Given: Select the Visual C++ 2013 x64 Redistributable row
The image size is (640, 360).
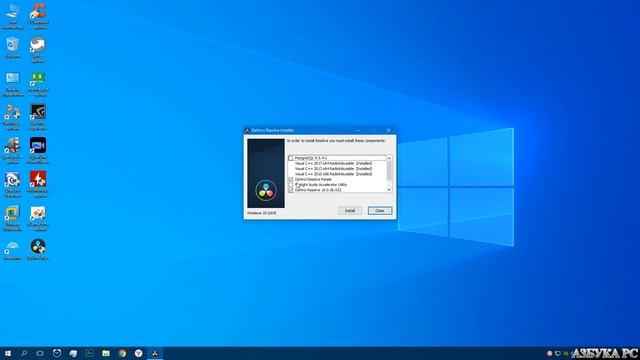Looking at the screenshot, I should (x=333, y=169).
